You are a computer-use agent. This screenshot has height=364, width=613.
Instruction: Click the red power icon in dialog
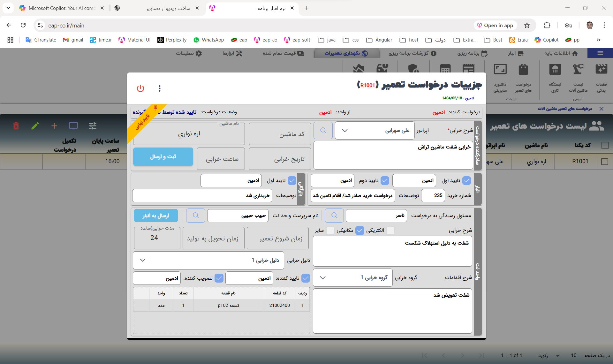[x=140, y=88]
